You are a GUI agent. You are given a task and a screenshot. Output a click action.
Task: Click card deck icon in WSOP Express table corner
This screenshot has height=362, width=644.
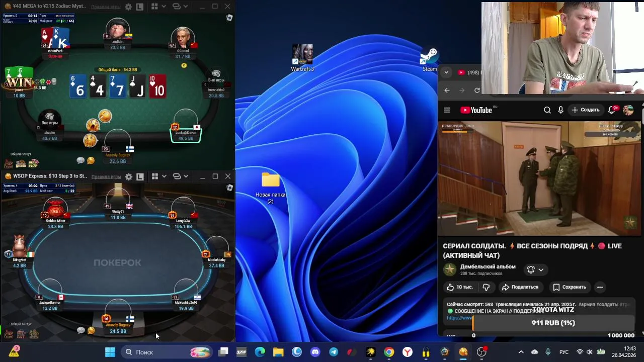pos(229,188)
